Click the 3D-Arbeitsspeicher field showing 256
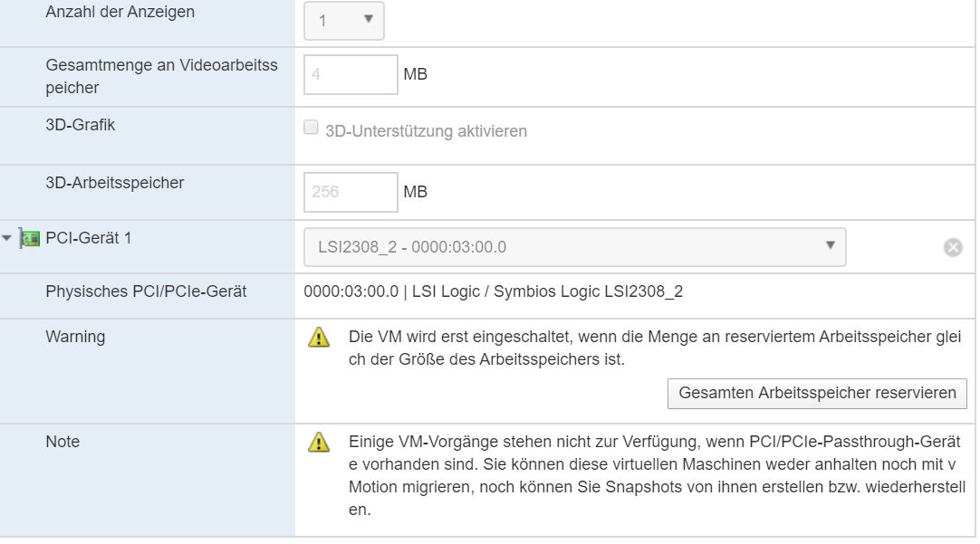The height and width of the screenshot is (544, 980). pos(351,192)
